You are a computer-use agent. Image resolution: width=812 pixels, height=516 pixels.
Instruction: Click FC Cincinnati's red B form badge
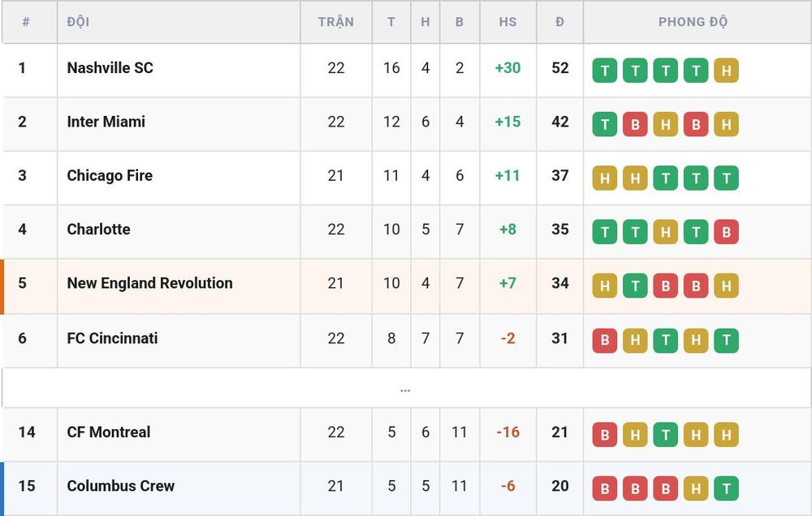coord(604,340)
